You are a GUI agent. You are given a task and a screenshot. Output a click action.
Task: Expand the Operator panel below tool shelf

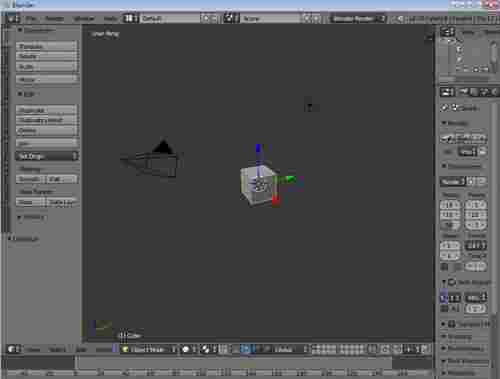pyautogui.click(x=9, y=238)
